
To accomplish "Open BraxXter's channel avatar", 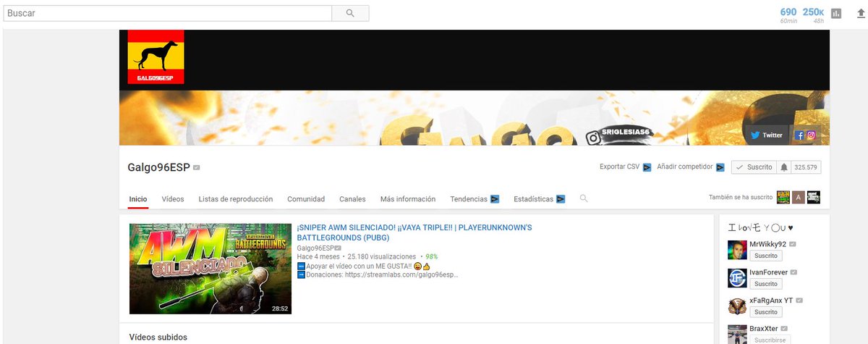I will 737,334.
